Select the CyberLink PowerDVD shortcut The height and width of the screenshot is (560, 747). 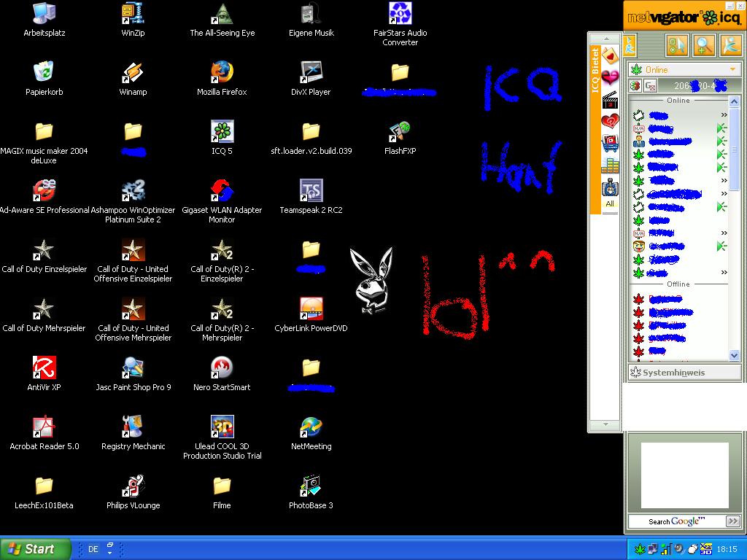coord(311,315)
